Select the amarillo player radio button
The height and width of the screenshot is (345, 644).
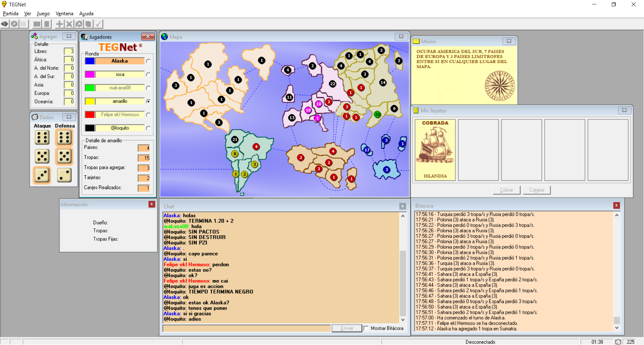point(148,101)
